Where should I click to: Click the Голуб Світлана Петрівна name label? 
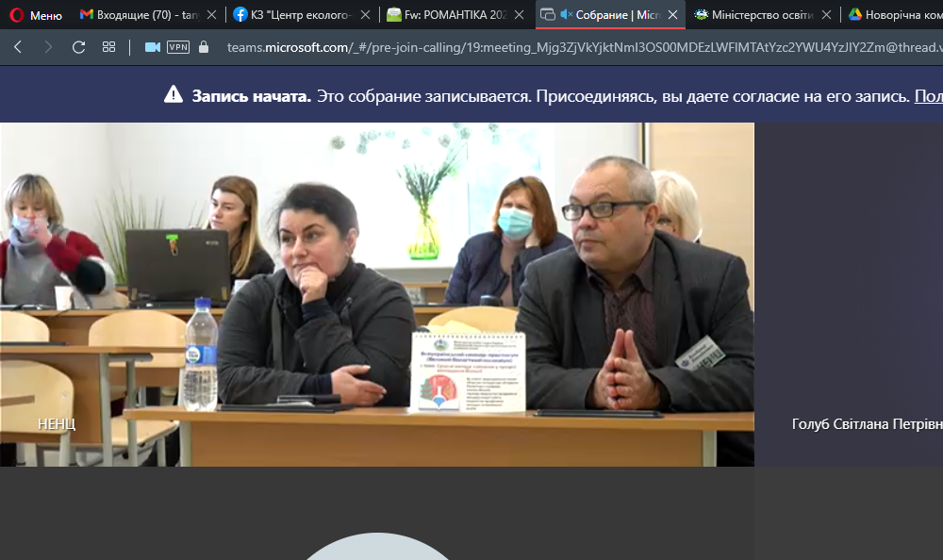pos(868,424)
